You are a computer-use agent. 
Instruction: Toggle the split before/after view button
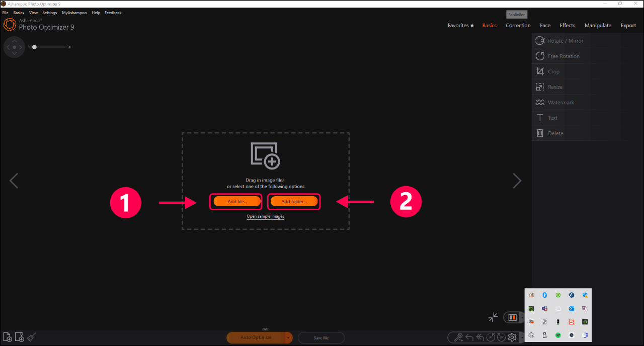point(512,317)
